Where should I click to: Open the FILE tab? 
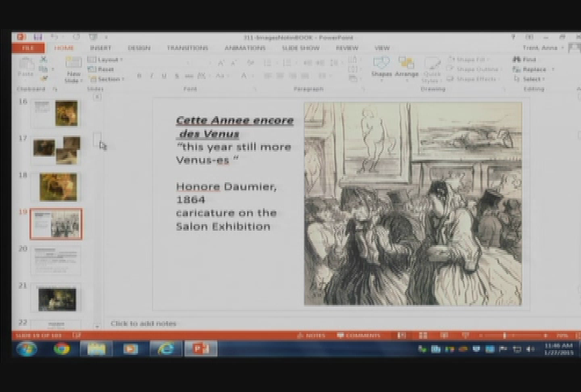click(x=28, y=48)
